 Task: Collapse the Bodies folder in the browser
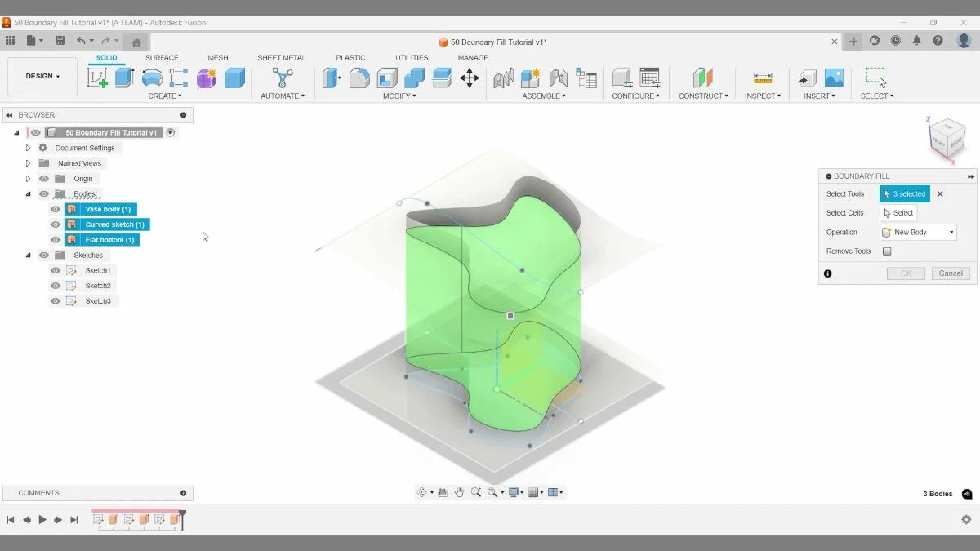tap(28, 193)
